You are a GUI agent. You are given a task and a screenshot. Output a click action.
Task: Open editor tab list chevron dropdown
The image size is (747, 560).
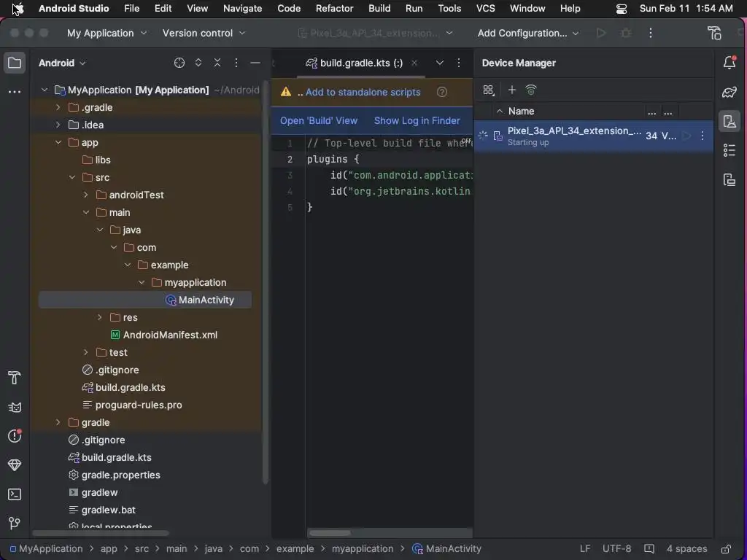coord(440,63)
